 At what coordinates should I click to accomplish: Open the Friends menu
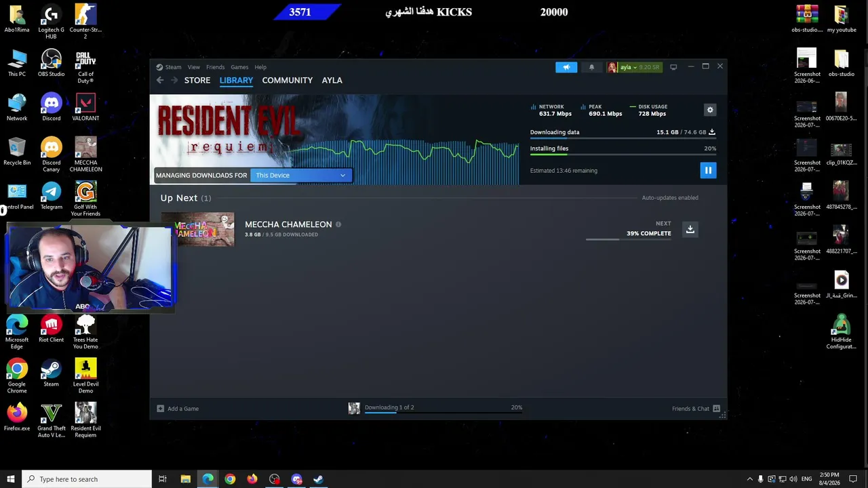pyautogui.click(x=215, y=67)
